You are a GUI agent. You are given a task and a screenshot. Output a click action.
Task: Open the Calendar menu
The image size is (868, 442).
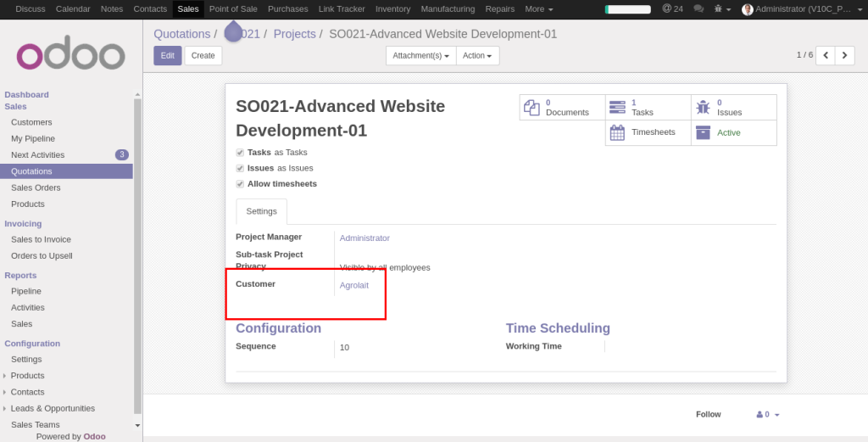pos(73,8)
